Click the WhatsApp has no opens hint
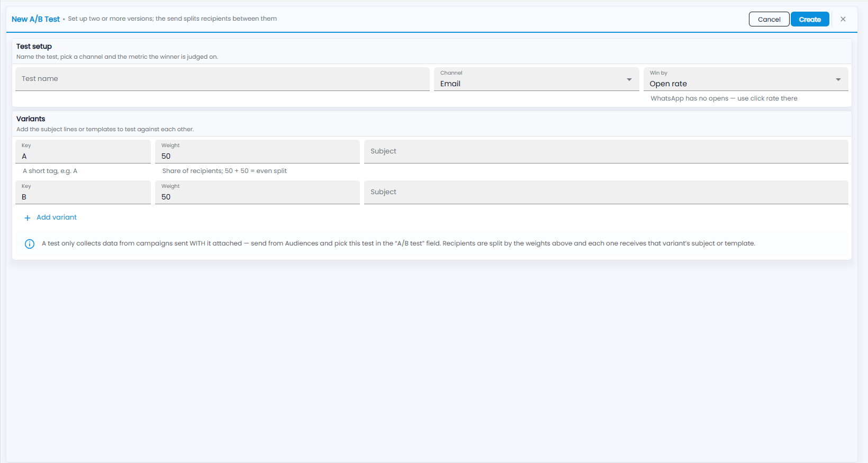Viewport: 868px width, 463px height. tap(724, 98)
